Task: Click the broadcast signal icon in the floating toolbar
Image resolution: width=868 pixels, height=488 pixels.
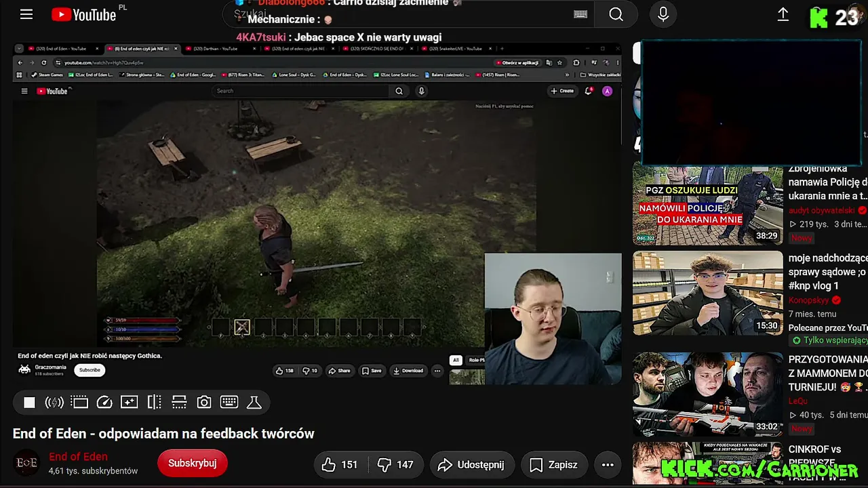Action: point(54,403)
